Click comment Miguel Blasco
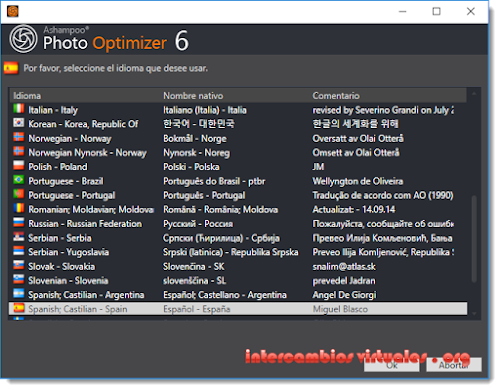Screen dimensions: 500x390 click(340, 309)
